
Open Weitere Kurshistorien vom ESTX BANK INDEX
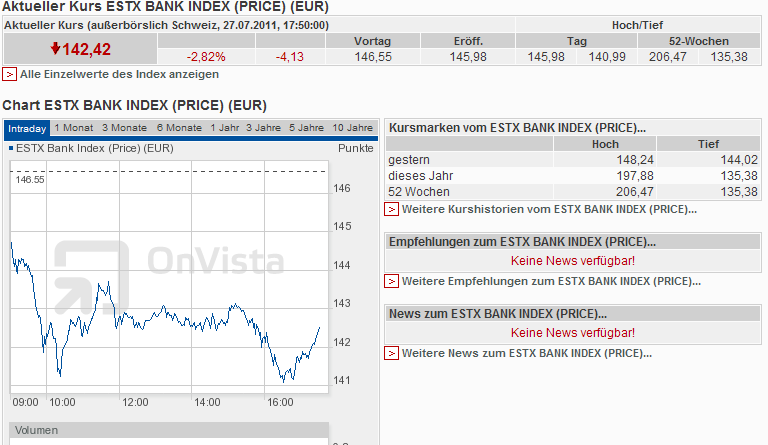pyautogui.click(x=549, y=210)
